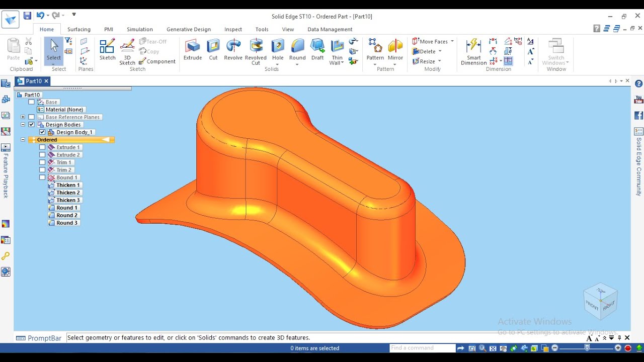
Task: Click the Smart Dimension tool
Action: pos(473,52)
